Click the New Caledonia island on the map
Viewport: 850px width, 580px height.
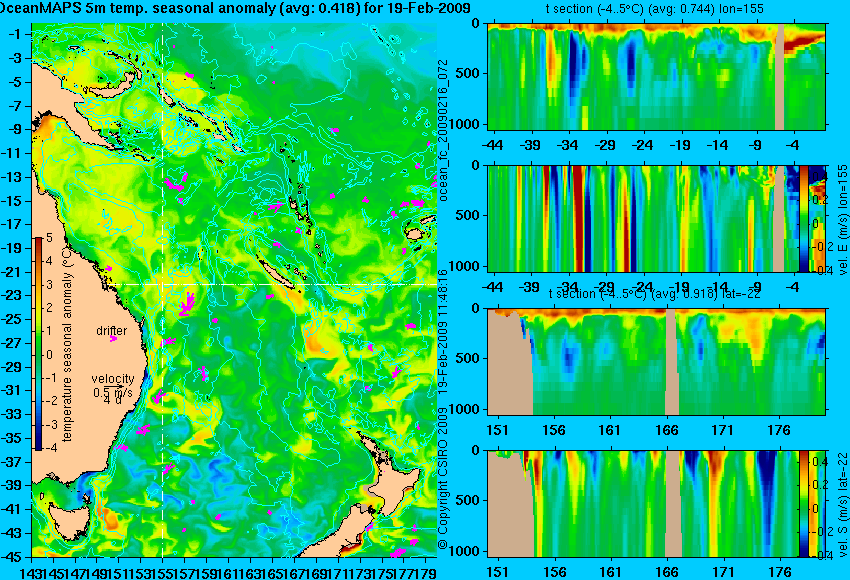pyautogui.click(x=275, y=274)
